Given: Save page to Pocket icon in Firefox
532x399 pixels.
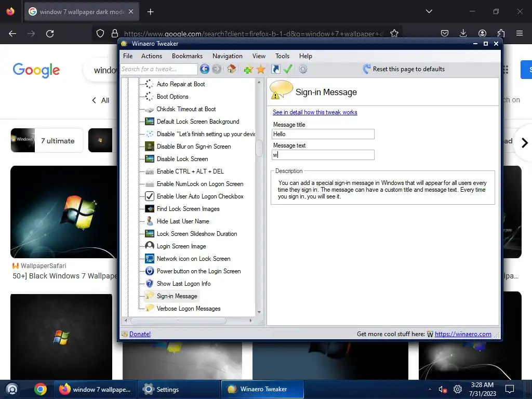Looking at the screenshot, I should pos(445,33).
